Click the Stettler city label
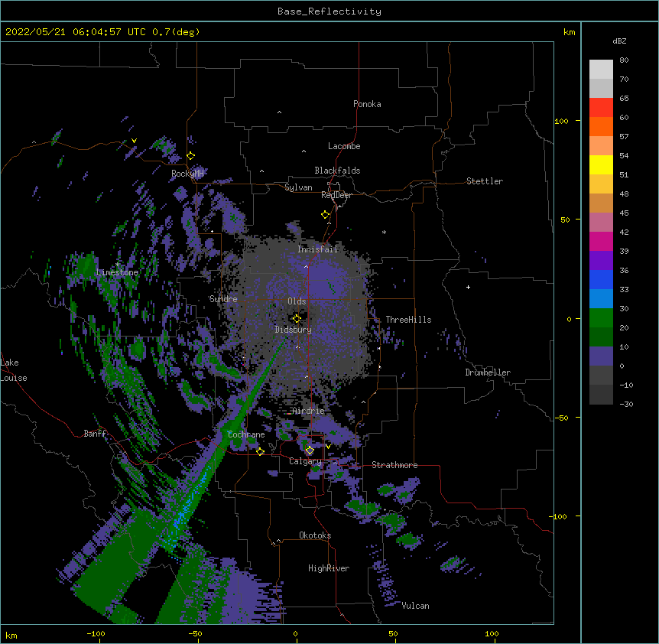 click(484, 181)
